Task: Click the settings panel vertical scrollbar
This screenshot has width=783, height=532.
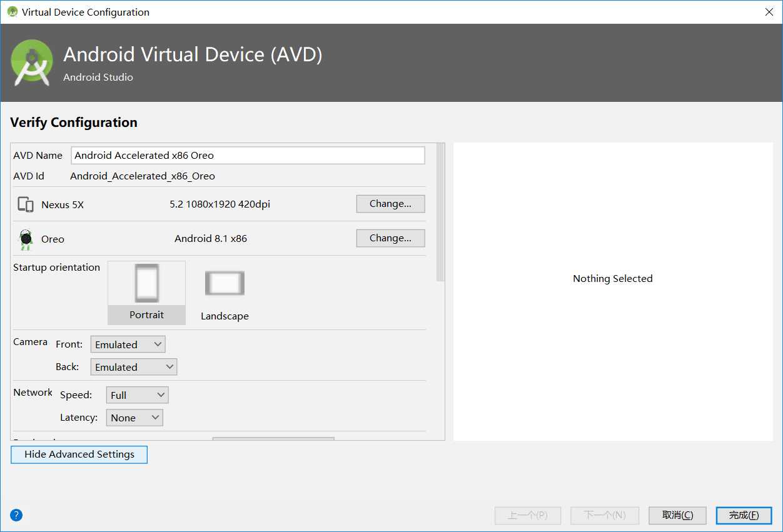Action: [x=440, y=213]
